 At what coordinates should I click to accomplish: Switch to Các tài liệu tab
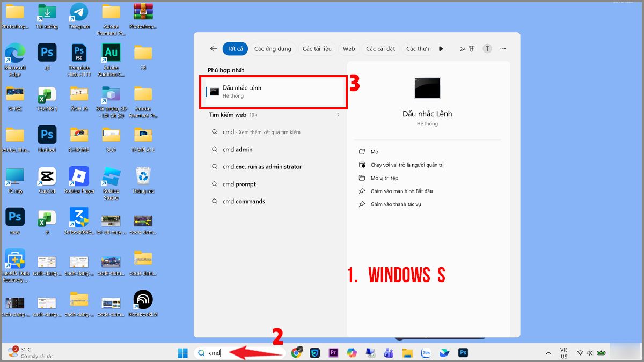tap(317, 49)
